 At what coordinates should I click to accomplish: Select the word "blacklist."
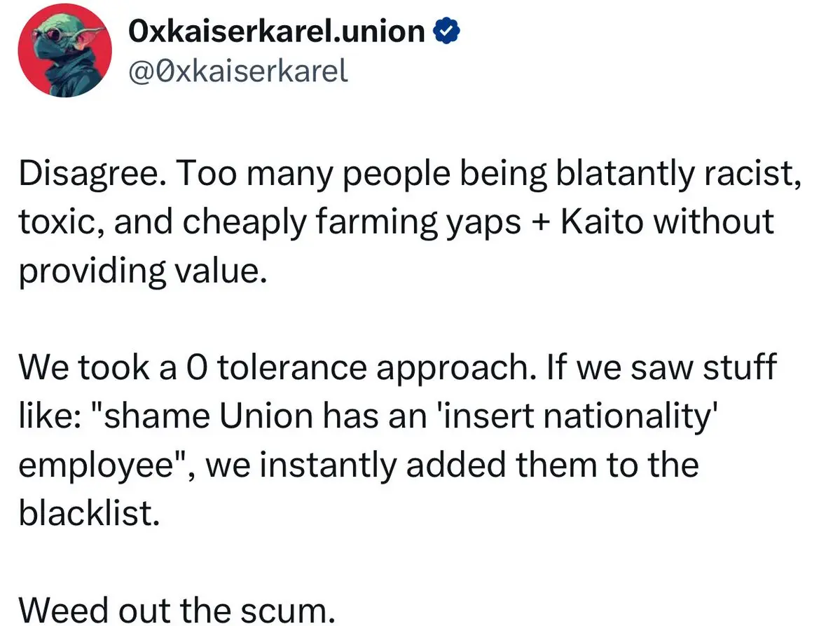90,512
